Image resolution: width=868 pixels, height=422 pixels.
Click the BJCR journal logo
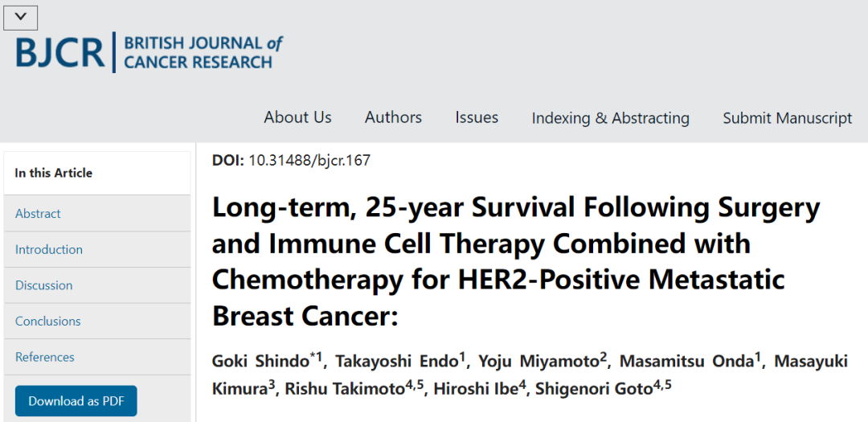tap(149, 52)
